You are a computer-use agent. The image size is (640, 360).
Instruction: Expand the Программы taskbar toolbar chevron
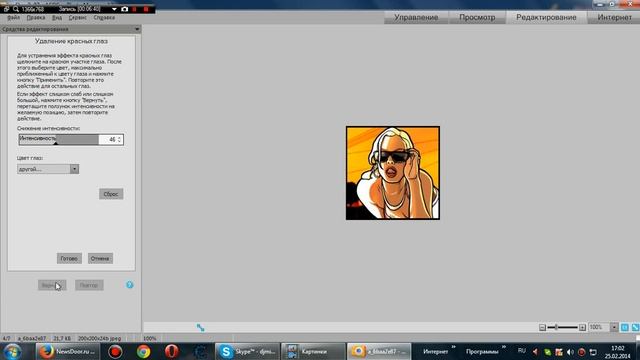tap(504, 347)
